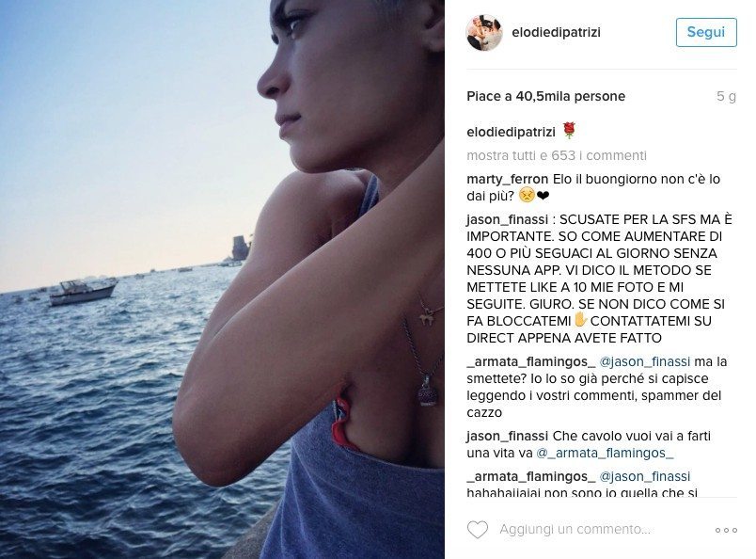
Task: View the people who liked this post
Action: [x=545, y=96]
